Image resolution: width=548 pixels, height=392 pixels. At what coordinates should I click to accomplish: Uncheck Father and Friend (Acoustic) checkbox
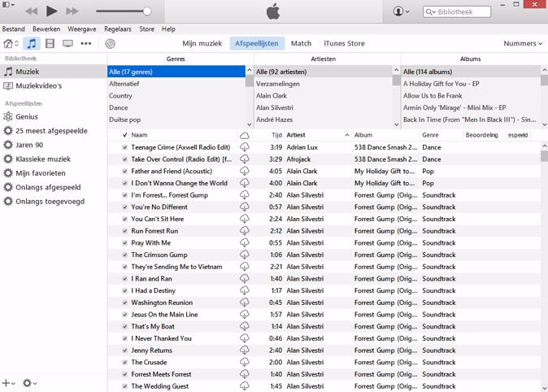(x=124, y=172)
